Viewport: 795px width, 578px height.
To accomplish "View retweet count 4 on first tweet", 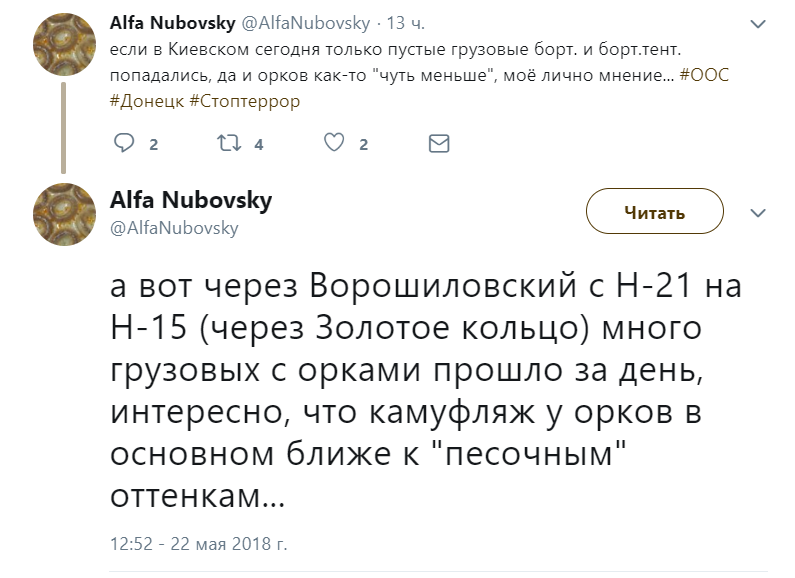I will (x=259, y=144).
